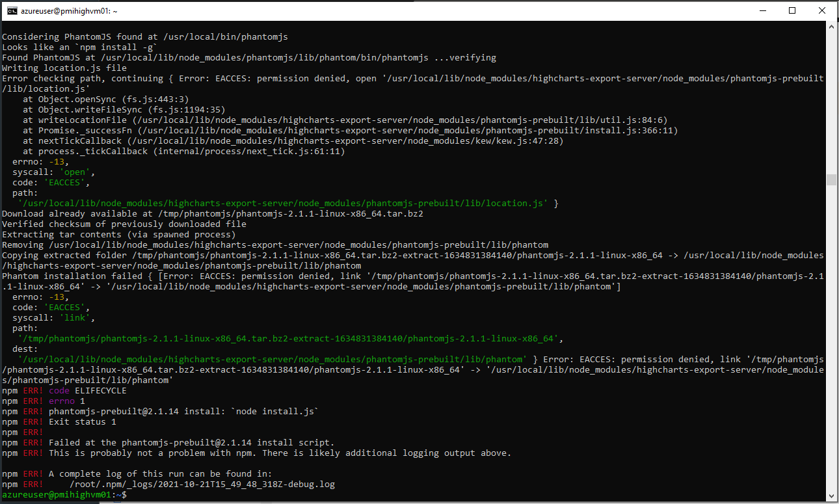This screenshot has width=839, height=504.
Task: Click the scrollbar up arrow
Action: click(x=831, y=27)
